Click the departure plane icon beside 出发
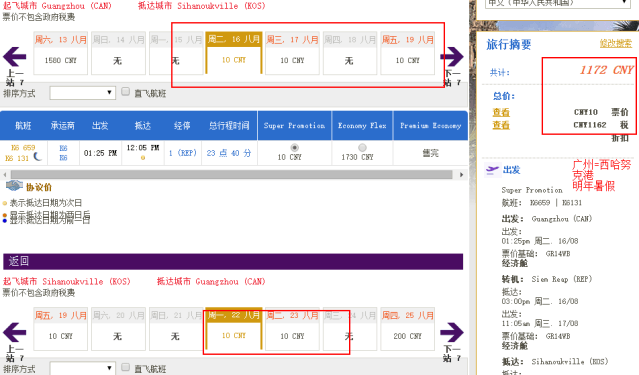Screen dimensions: 639x375 coord(492,170)
